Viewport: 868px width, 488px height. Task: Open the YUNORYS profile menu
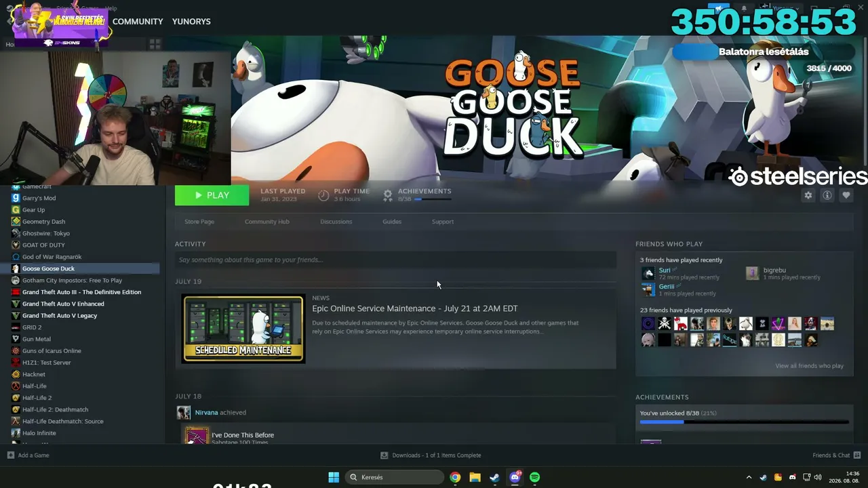191,22
